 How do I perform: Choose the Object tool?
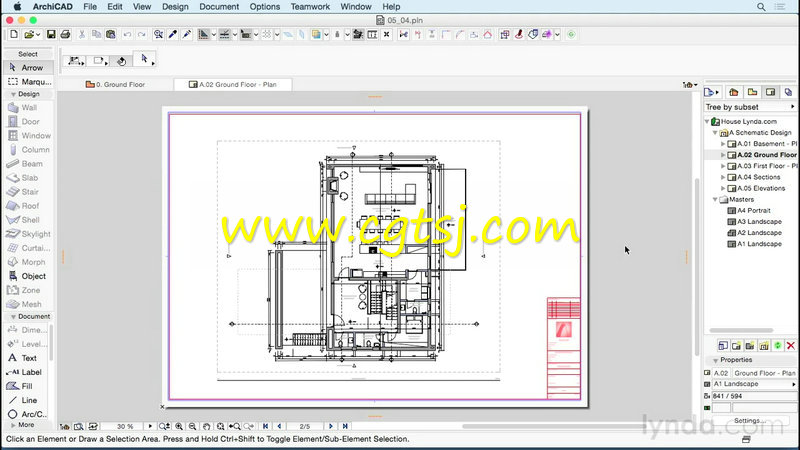[x=28, y=276]
